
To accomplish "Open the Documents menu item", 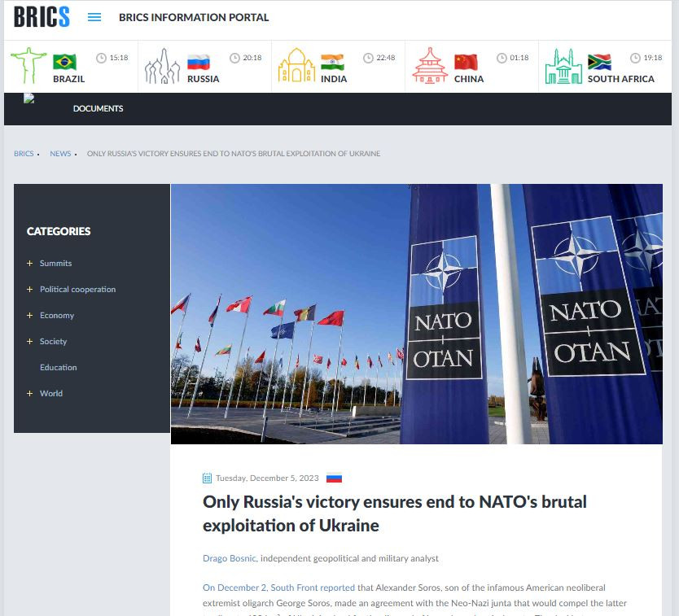I will 98,109.
